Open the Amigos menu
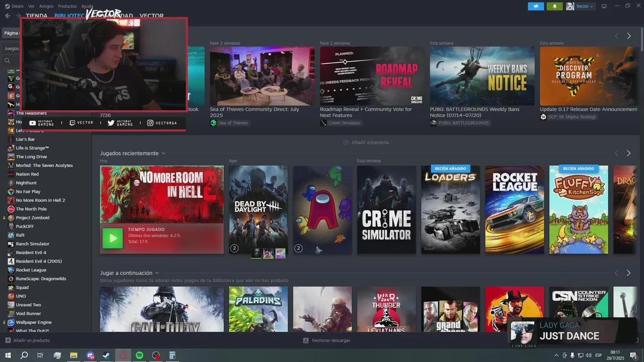This screenshot has width=644, height=362. pyautogui.click(x=46, y=6)
